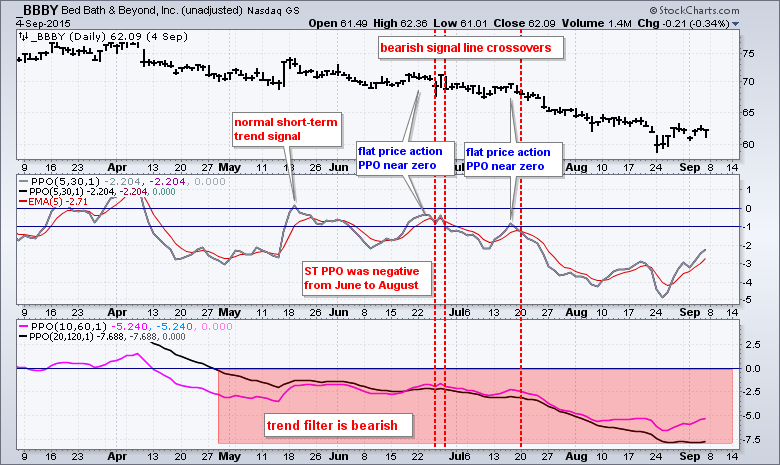
Task: Click the black PPO(5,30,1) -2.204 legend row
Action: point(102,191)
